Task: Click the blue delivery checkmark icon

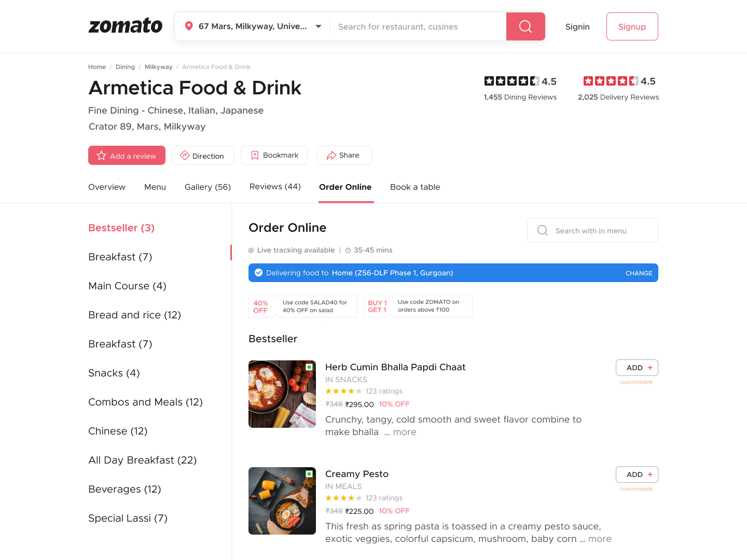Action: (258, 273)
